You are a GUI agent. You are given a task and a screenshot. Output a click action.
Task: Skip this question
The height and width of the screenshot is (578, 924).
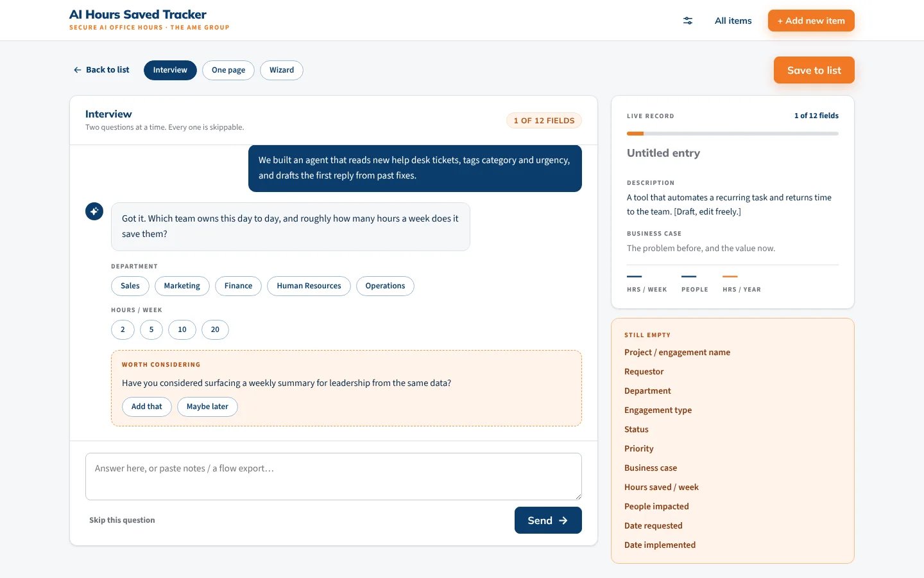(x=122, y=520)
